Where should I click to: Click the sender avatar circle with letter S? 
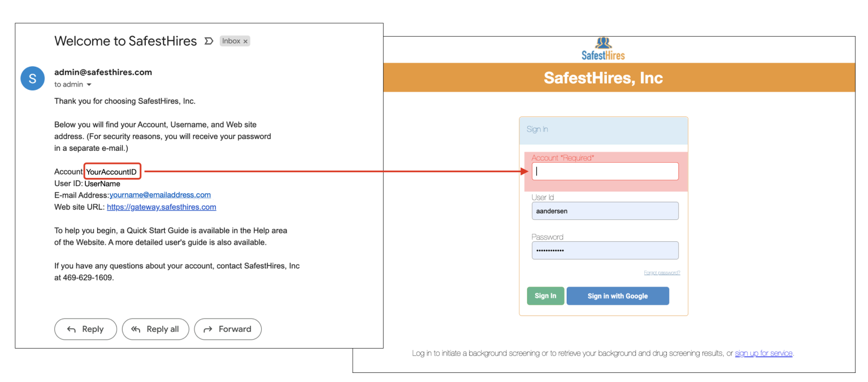[x=32, y=78]
